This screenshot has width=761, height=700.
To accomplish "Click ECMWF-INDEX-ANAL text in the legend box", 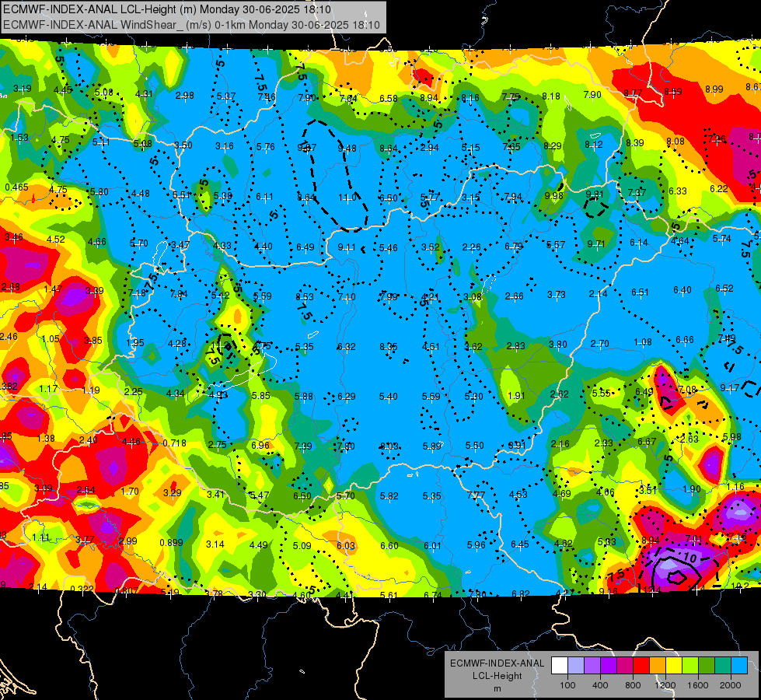I will (x=497, y=663).
